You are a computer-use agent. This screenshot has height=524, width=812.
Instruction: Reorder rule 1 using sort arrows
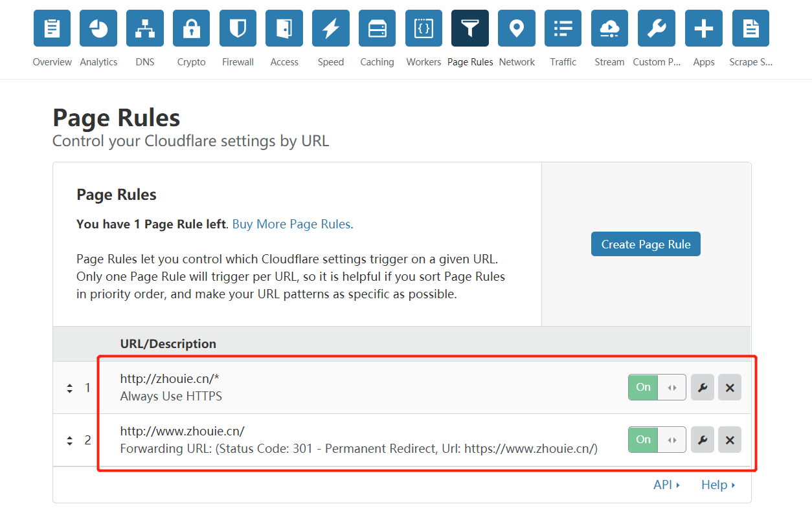[70, 388]
